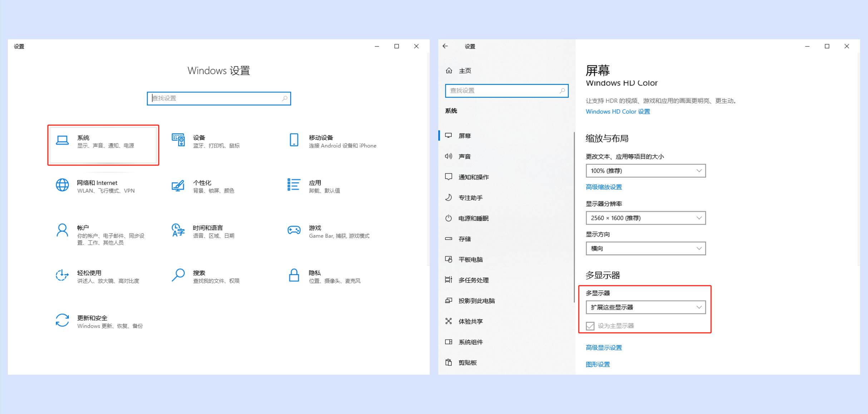The height and width of the screenshot is (414, 868).
Task: Click search magnifier in sidebar 查找设置 box
Action: click(x=562, y=91)
